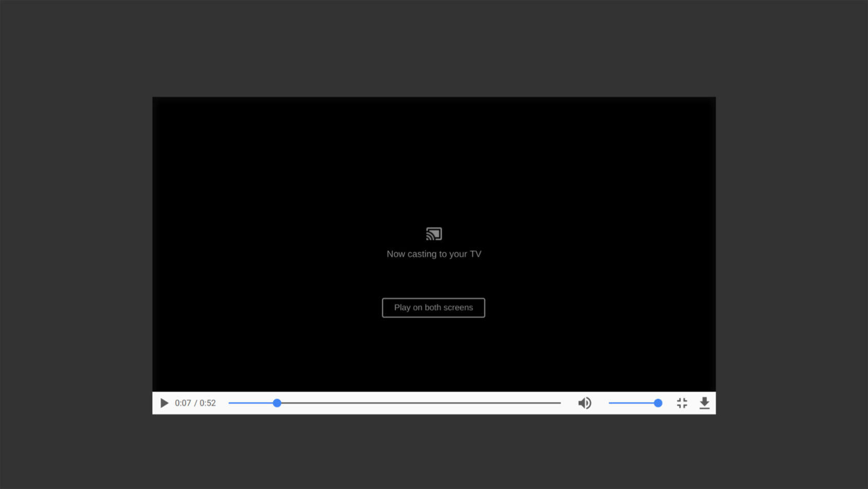This screenshot has height=489, width=868.
Task: Download the video with the arrow icon
Action: coord(704,403)
